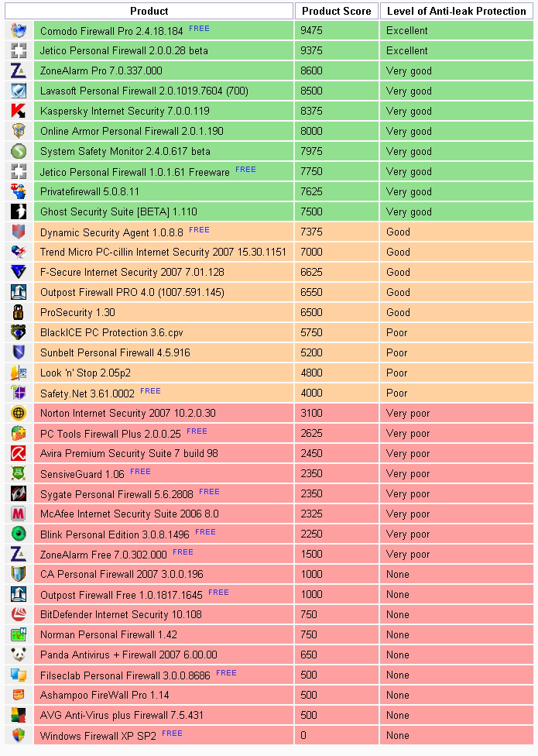This screenshot has height=756, width=538.
Task: Click the Norton Internet Security globe icon
Action: pyautogui.click(x=19, y=413)
